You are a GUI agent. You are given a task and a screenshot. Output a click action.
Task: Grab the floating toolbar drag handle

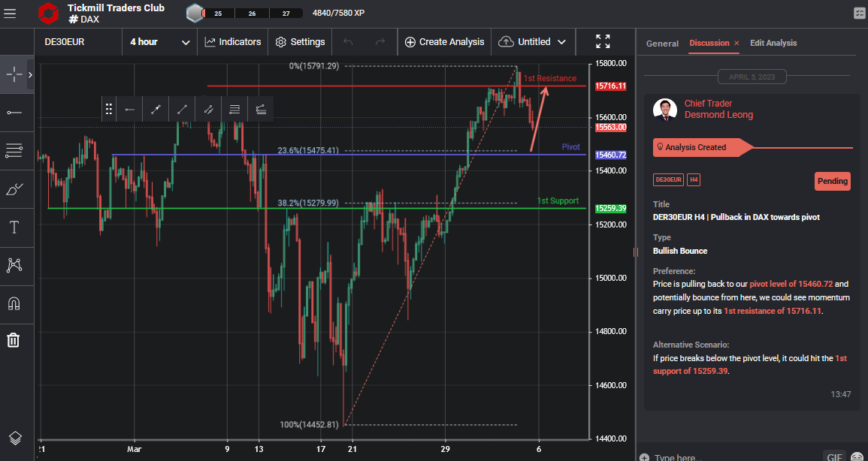109,110
